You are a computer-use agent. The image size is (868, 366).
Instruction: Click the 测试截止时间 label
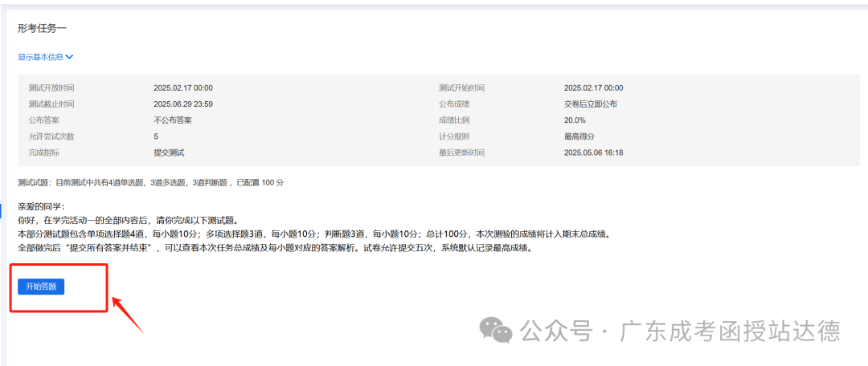(51, 104)
